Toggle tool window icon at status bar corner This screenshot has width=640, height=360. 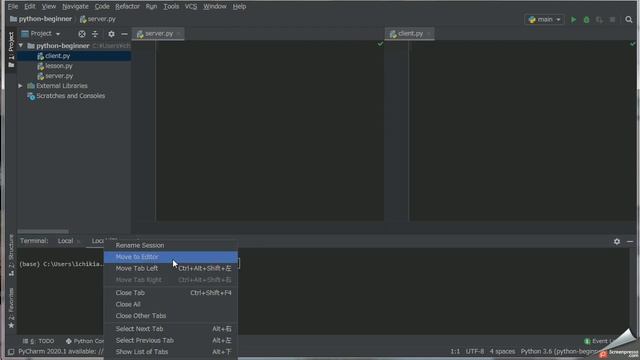tap(11, 351)
